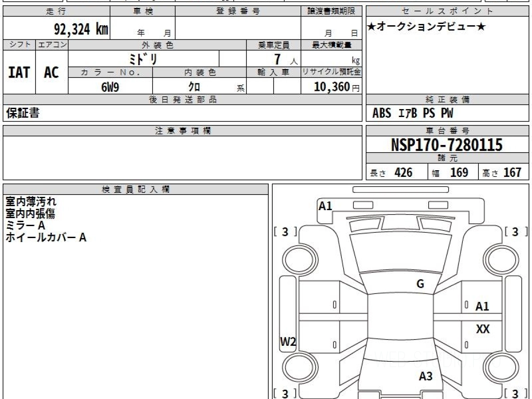Click the 最大積載量 header cell

click(331, 45)
